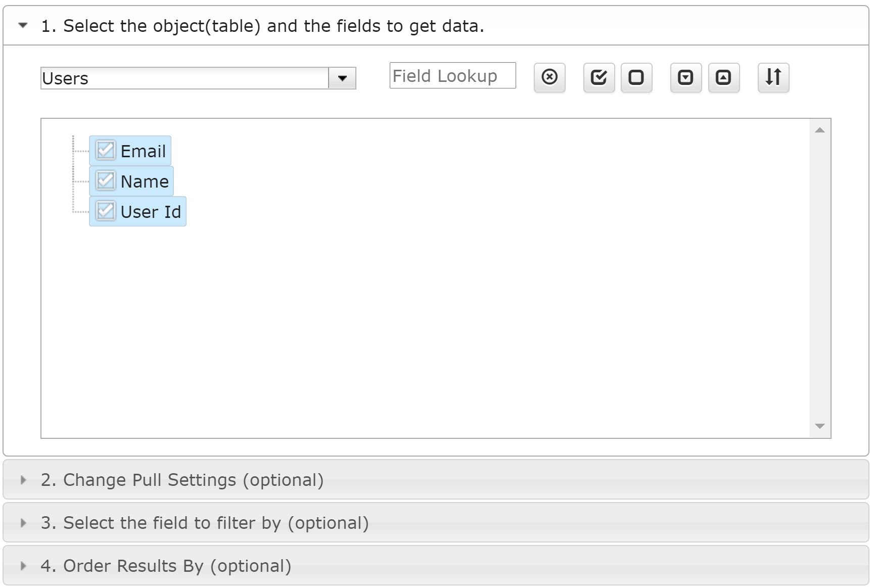Clear the field lookup with the X icon
The image size is (874, 588).
pyautogui.click(x=549, y=77)
